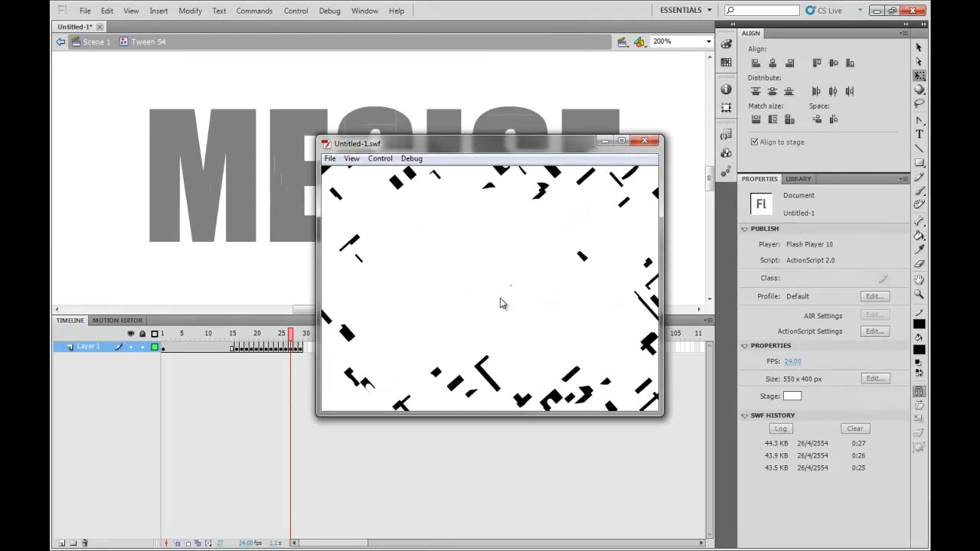This screenshot has height=551, width=980.
Task: Open the Modify menu
Action: pyautogui.click(x=190, y=11)
